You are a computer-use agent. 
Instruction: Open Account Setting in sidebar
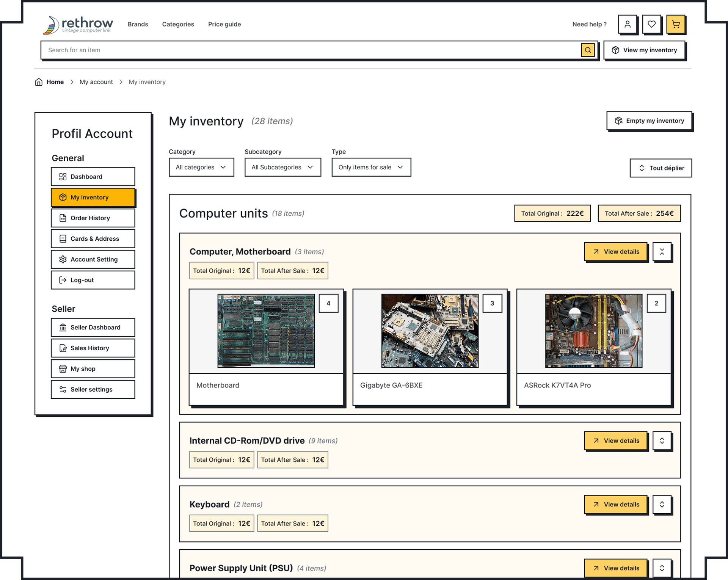point(93,259)
